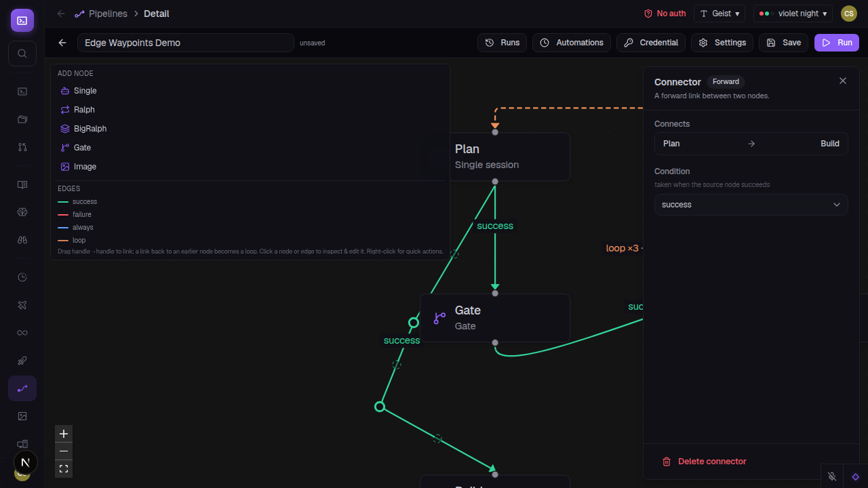Viewport: 868px width, 488px height.
Task: Open the Runs menu
Action: point(502,43)
